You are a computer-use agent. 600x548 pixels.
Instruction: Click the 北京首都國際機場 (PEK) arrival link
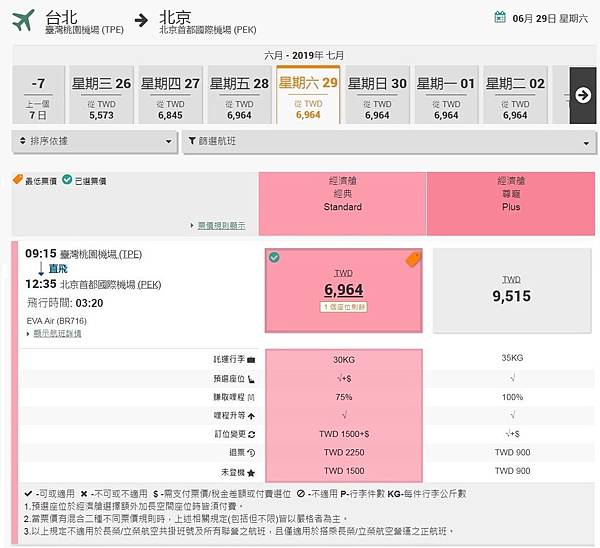111,285
